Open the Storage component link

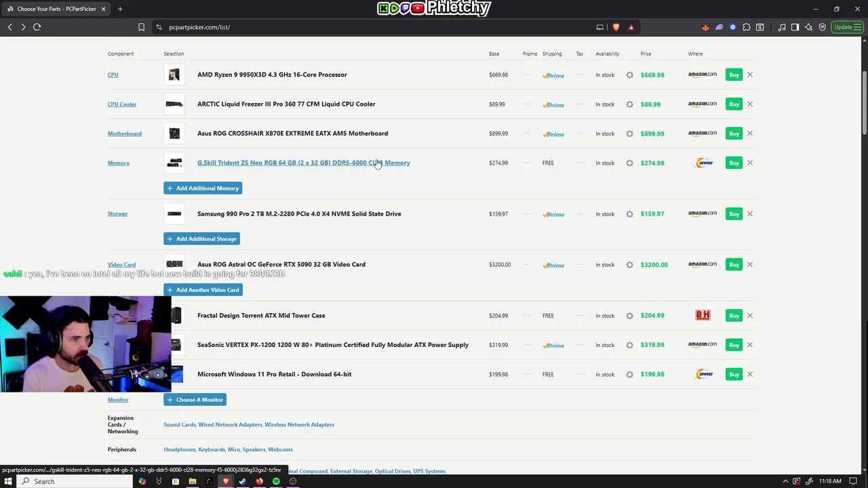pos(117,213)
